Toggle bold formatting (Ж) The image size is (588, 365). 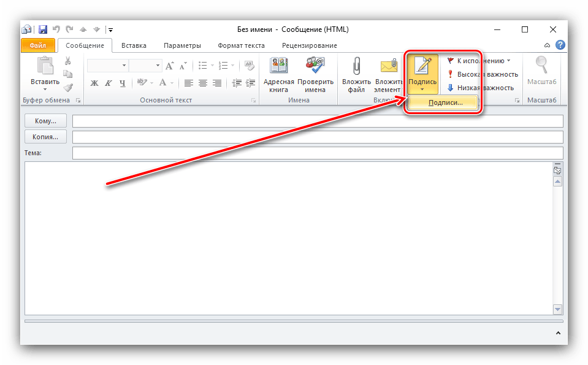pos(94,83)
